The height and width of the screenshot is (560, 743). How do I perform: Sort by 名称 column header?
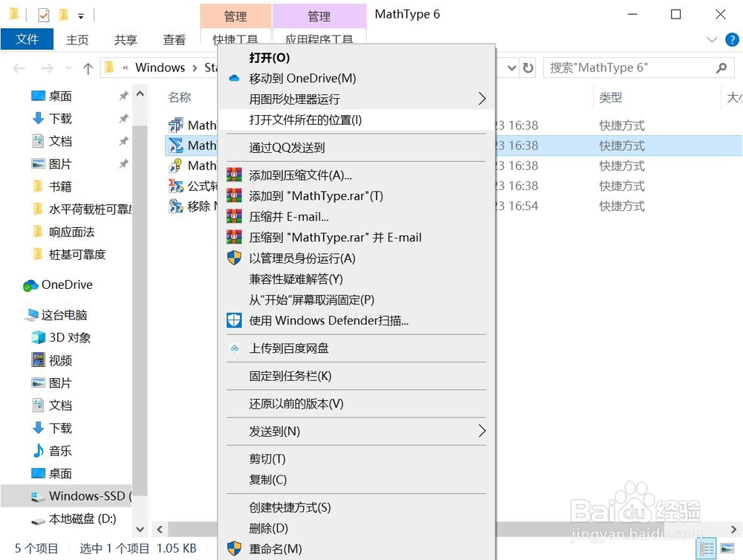tap(180, 97)
